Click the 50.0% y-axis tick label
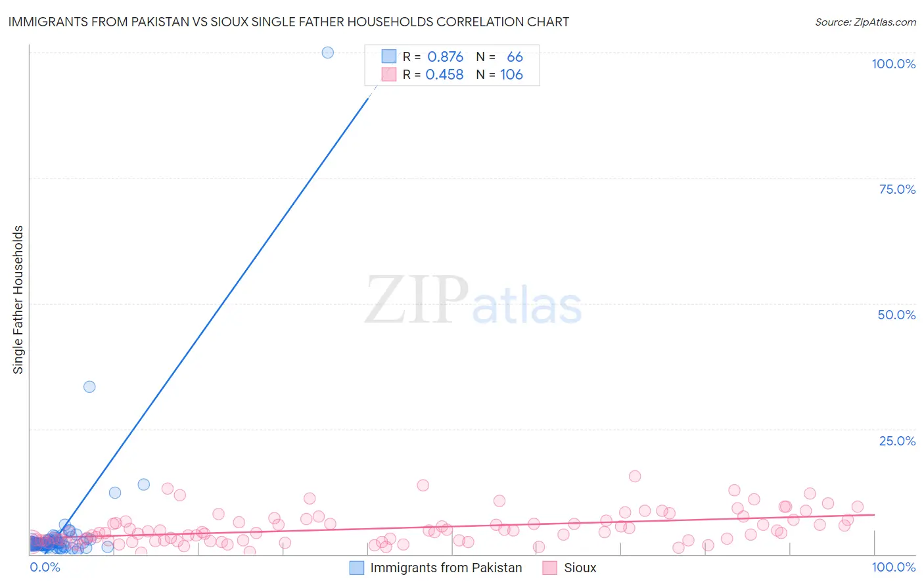Image resolution: width=924 pixels, height=586 pixels. tap(896, 315)
